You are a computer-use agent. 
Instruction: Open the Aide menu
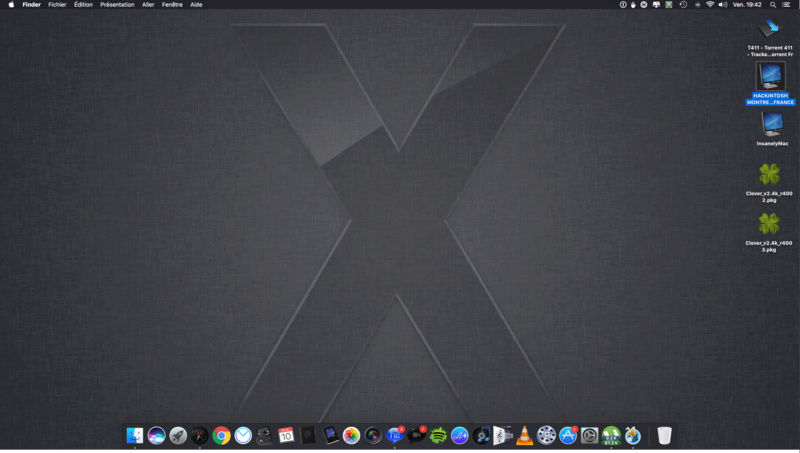(196, 5)
